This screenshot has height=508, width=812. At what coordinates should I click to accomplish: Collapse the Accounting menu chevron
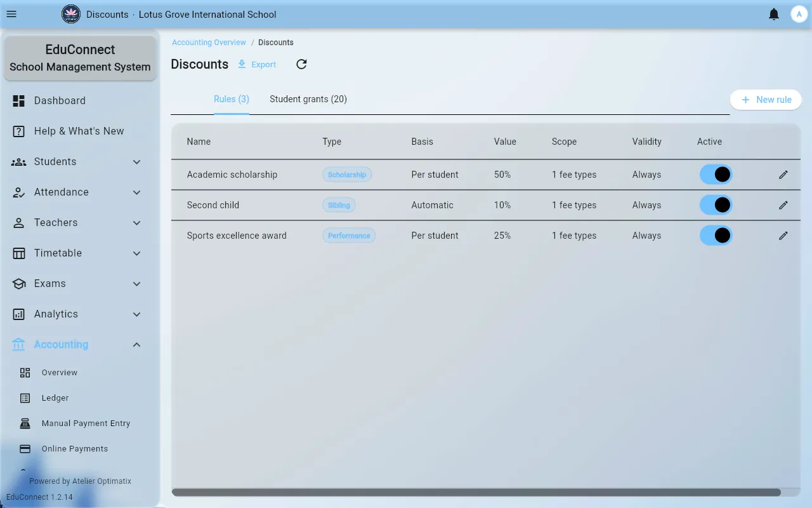pyautogui.click(x=136, y=345)
